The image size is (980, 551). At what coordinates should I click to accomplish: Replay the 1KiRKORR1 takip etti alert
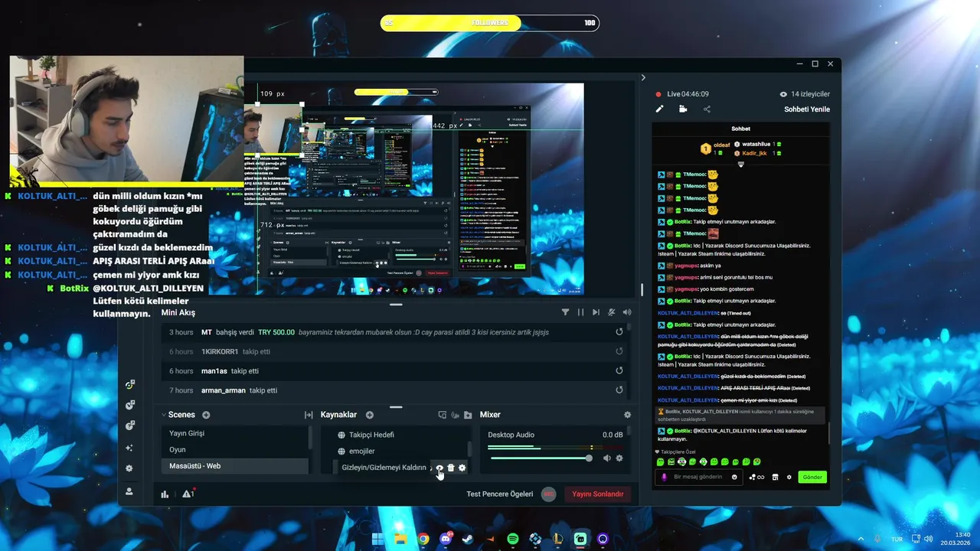coord(619,351)
